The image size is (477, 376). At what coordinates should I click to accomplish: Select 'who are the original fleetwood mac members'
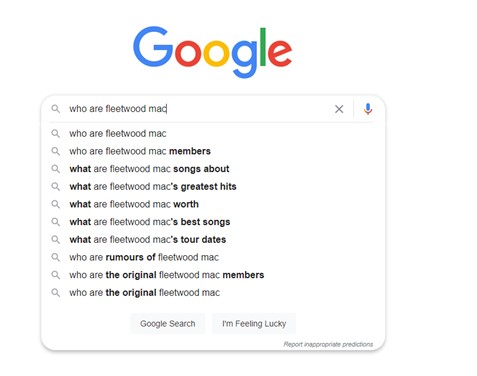(213, 275)
